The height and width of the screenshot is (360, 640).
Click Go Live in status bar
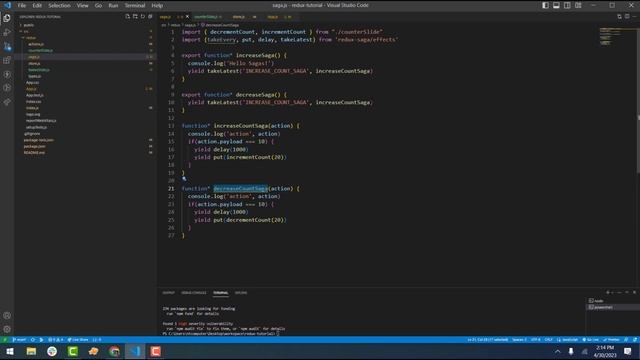tap(591, 340)
